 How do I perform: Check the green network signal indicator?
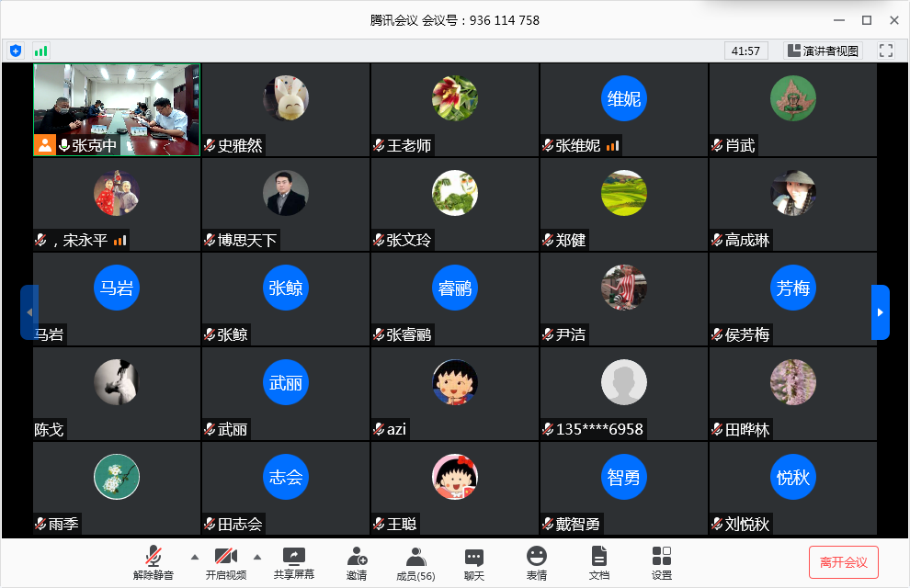(x=40, y=51)
